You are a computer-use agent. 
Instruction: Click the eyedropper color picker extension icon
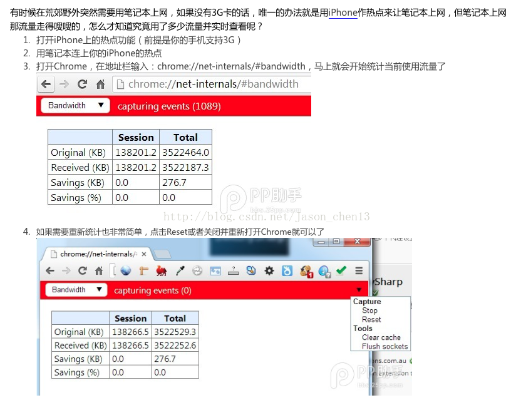180,271
